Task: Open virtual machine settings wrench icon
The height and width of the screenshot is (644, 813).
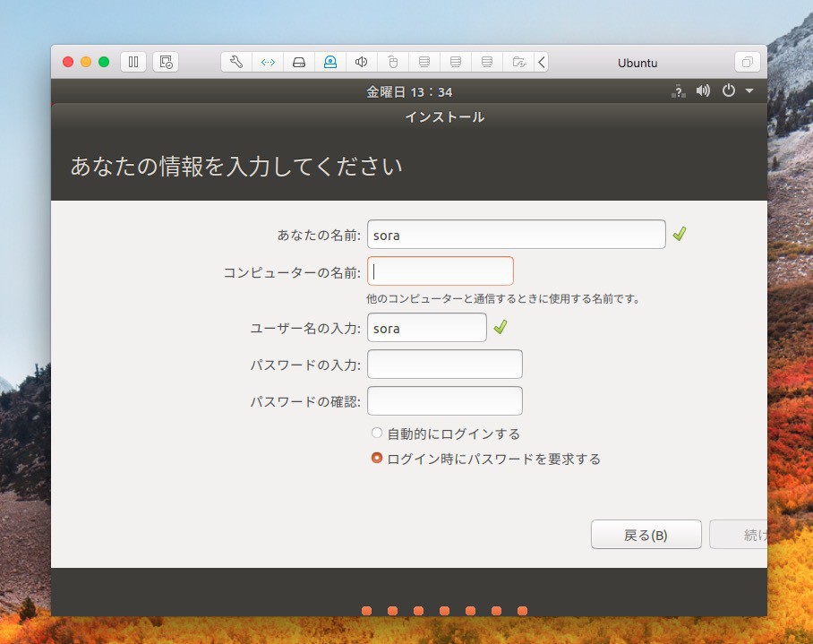Action: 236,62
